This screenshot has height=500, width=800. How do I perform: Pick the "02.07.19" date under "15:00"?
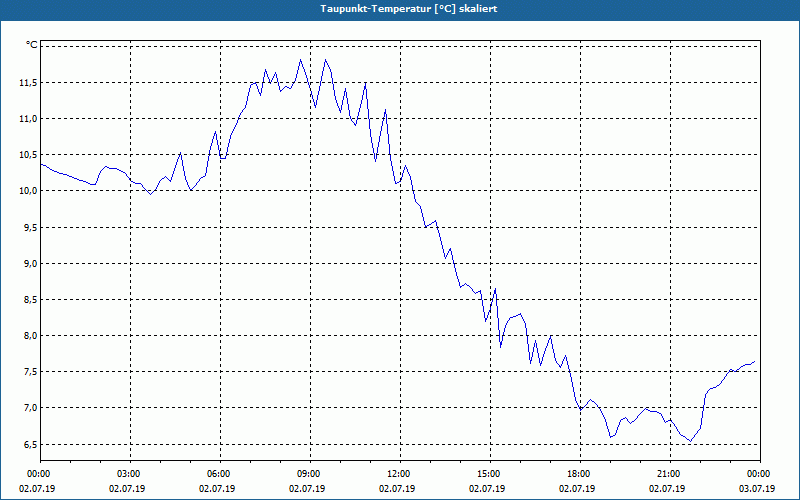(487, 488)
